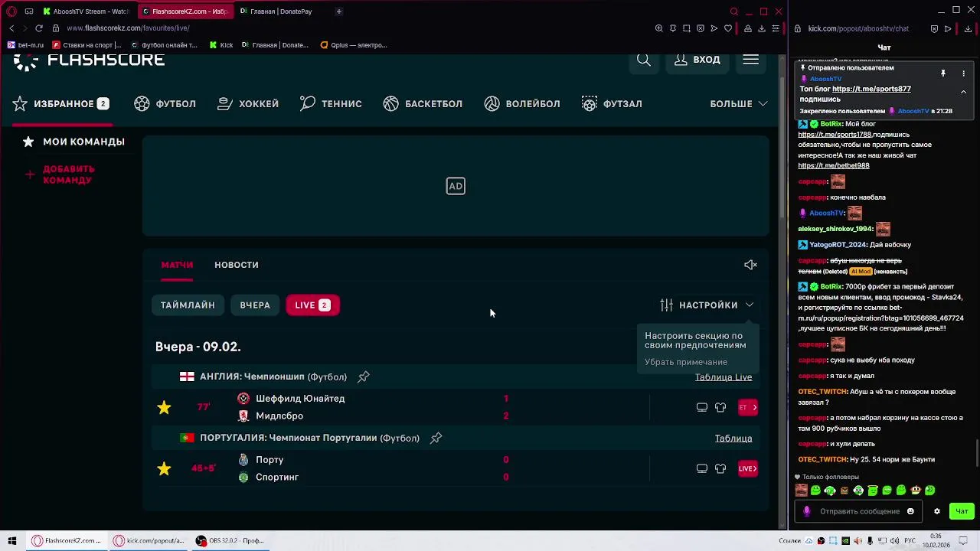Select the БАСКЕТБОЛ sport tab
The width and height of the screenshot is (980, 551).
click(423, 103)
